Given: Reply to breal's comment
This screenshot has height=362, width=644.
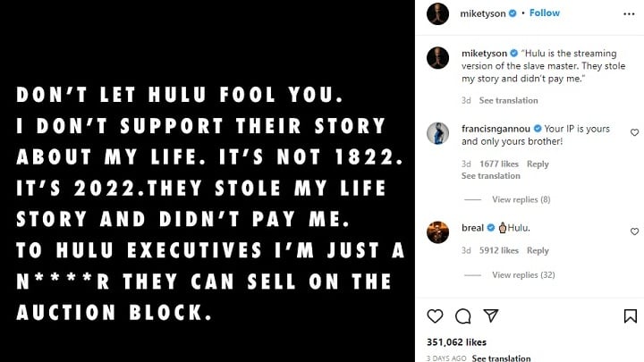Looking at the screenshot, I should (538, 251).
